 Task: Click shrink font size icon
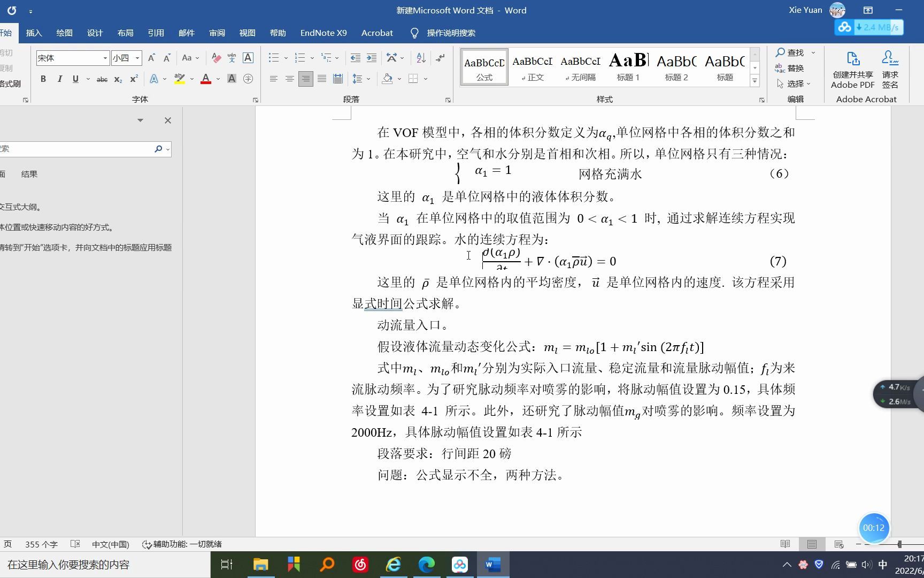click(x=167, y=58)
